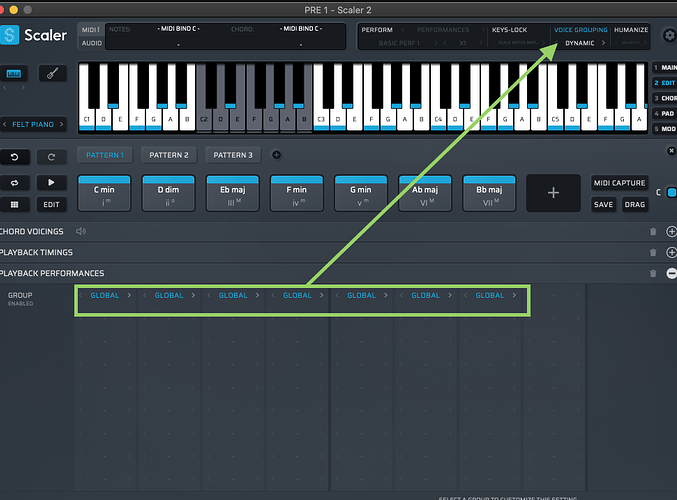Screen dimensions: 677x500
Task: Open the 3 CHORD page tab
Action: tap(664, 98)
